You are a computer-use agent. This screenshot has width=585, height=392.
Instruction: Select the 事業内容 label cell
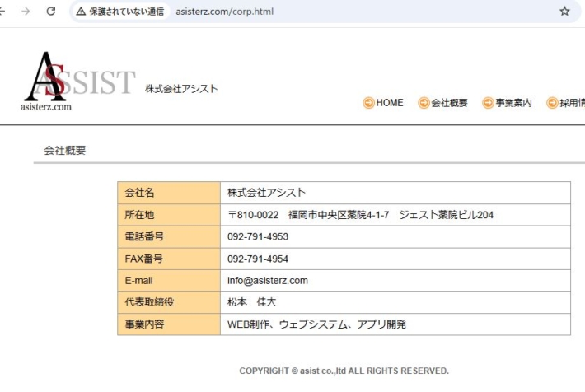(169, 324)
